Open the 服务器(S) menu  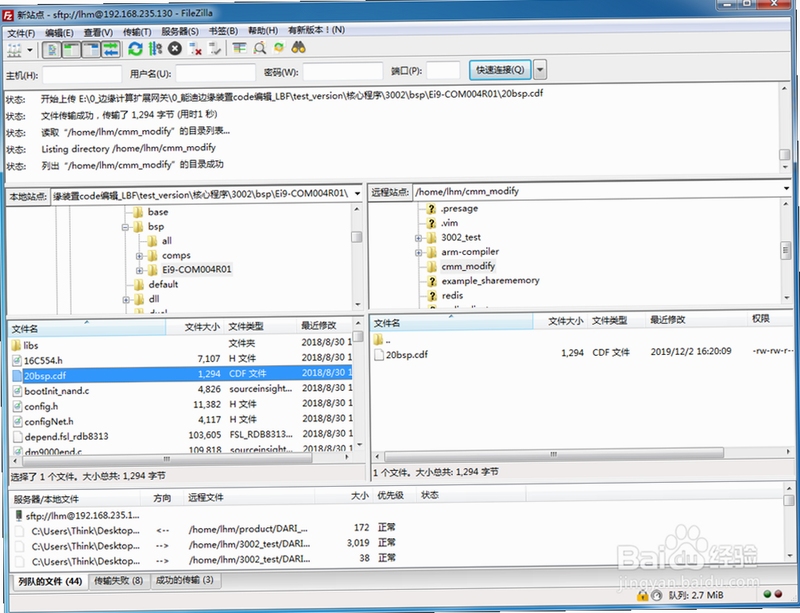click(180, 31)
